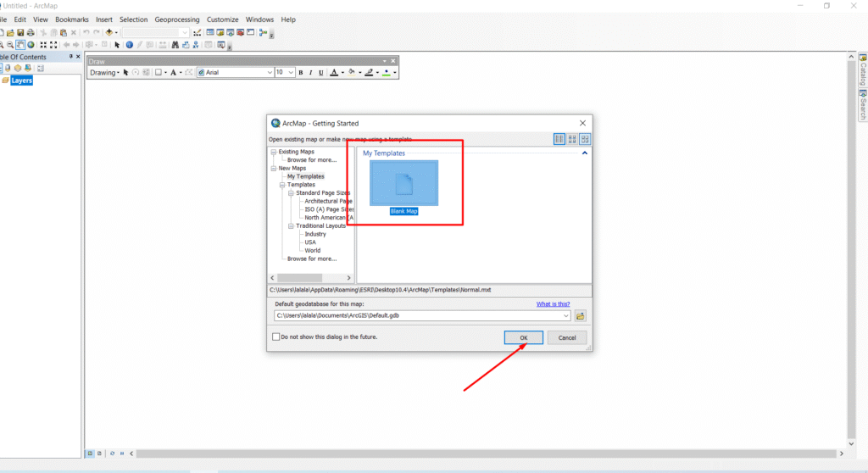Open the View menu
Image resolution: width=868 pixels, height=473 pixels.
(x=41, y=19)
